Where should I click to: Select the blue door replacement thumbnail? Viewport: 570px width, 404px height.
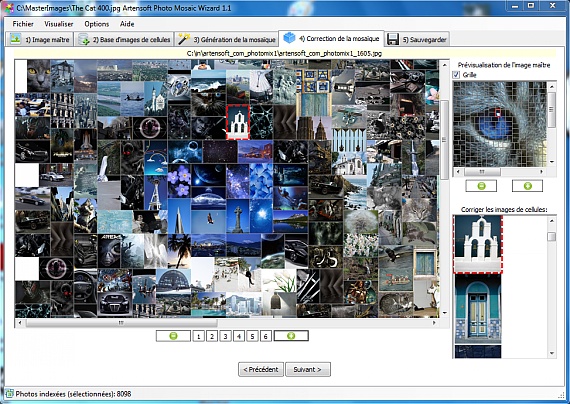tap(478, 309)
